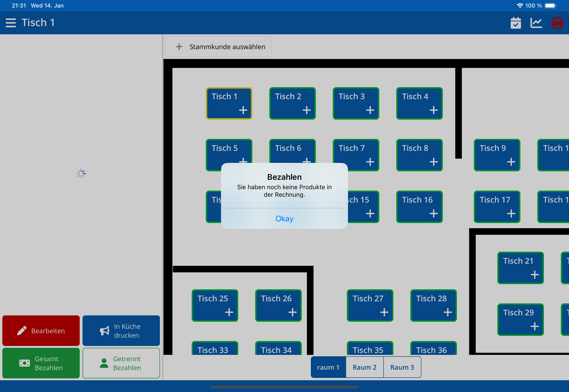Tap the plus icon on Tisch 4
The width and height of the screenshot is (569, 392).
point(434,110)
